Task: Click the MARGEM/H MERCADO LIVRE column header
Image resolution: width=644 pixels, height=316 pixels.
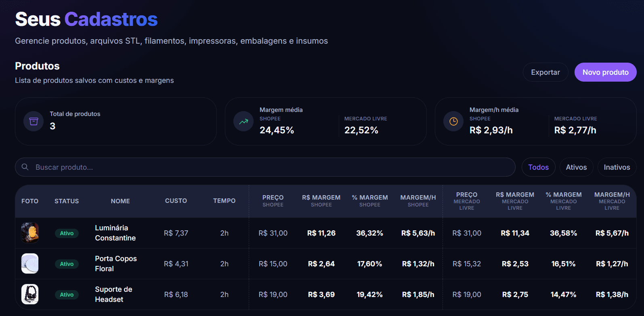Action: (612, 201)
